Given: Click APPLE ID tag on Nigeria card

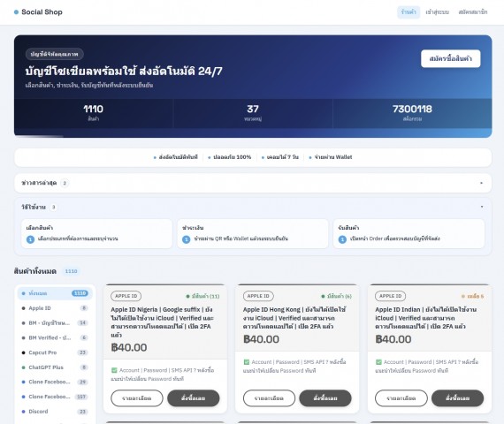Looking at the screenshot, I should [126, 296].
